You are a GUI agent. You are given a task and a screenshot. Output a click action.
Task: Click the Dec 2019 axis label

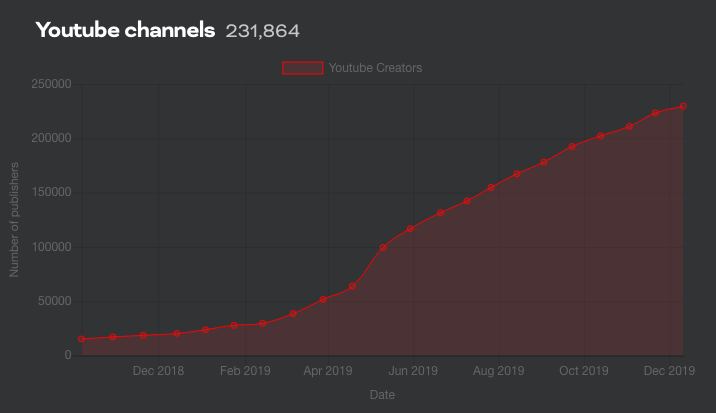click(x=669, y=371)
